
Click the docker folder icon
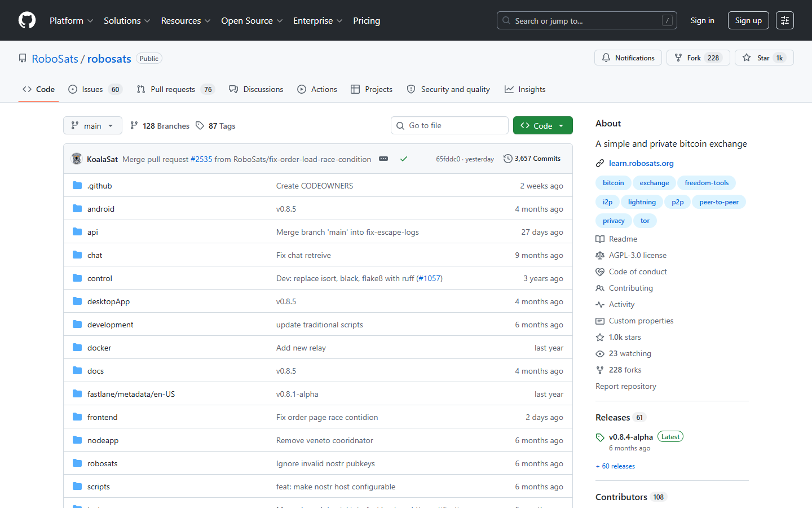pos(77,348)
